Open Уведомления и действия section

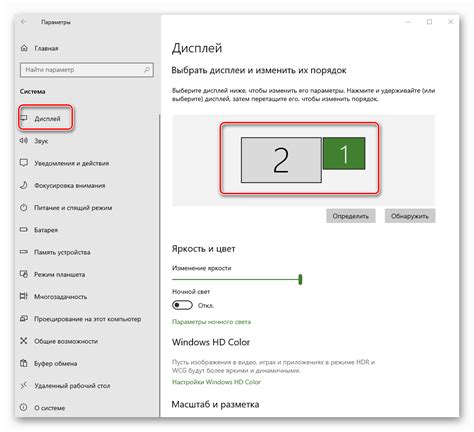click(x=72, y=163)
